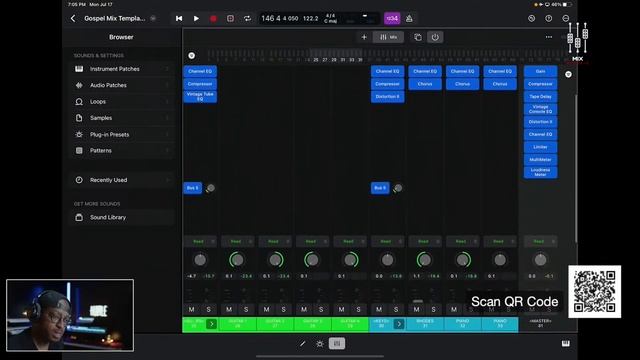Open Read automation dropdown on GUITAR 3

click(x=313, y=242)
